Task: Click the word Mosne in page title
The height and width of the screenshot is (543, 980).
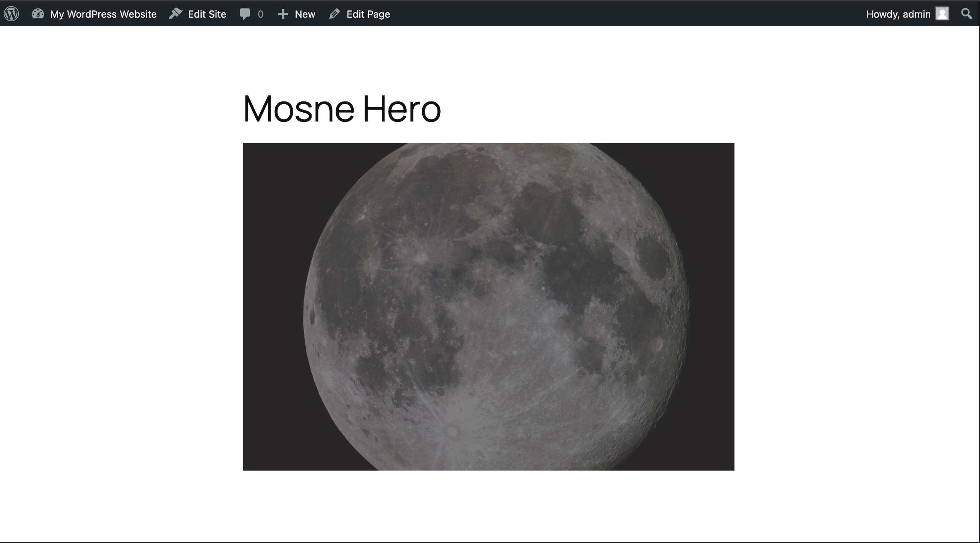Action: pos(299,109)
